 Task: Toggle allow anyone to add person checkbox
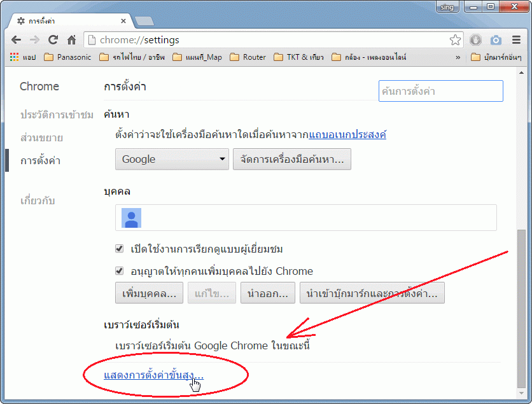pos(120,270)
